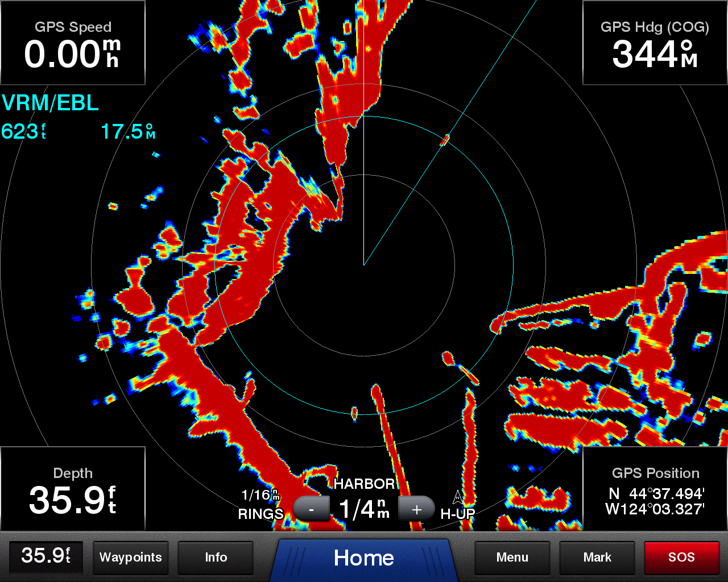
Task: Select the GPS Hdg (COG) data field
Action: tap(655, 43)
